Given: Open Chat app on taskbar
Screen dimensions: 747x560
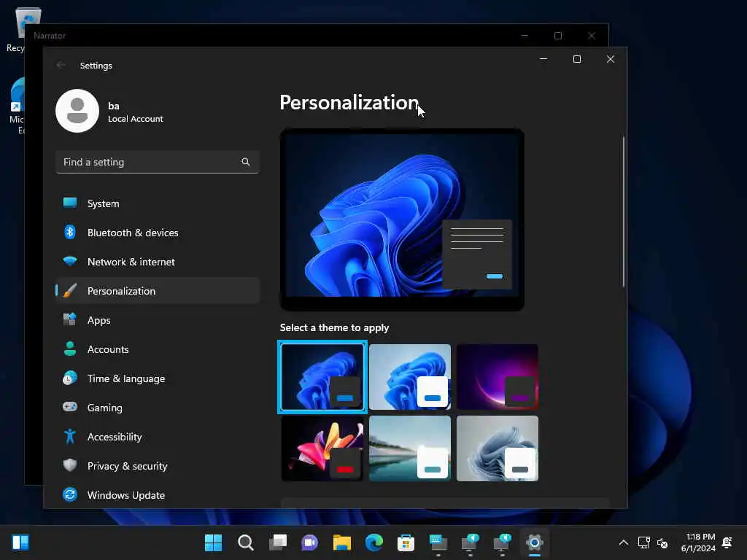Looking at the screenshot, I should (309, 542).
